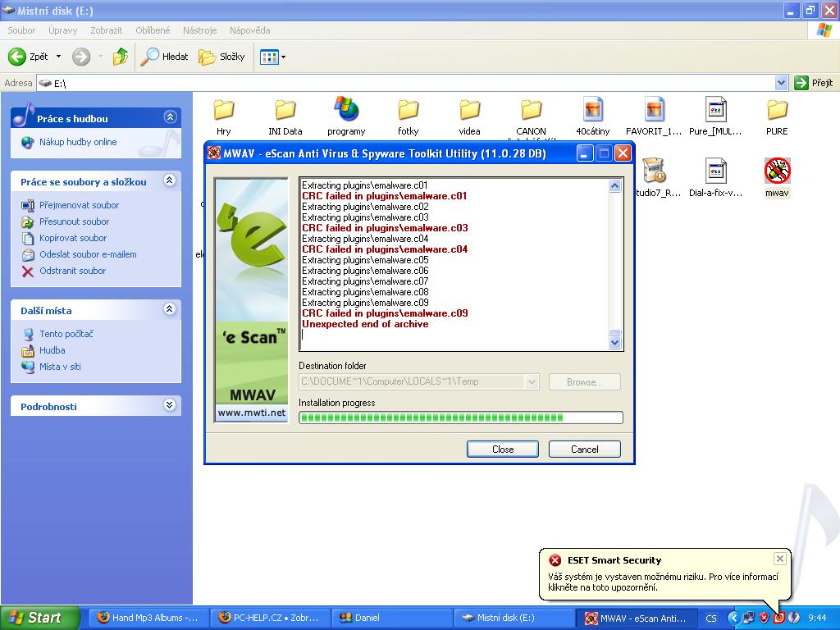Select the 40cátiny file
Screen dimensions: 840x630
(592, 116)
